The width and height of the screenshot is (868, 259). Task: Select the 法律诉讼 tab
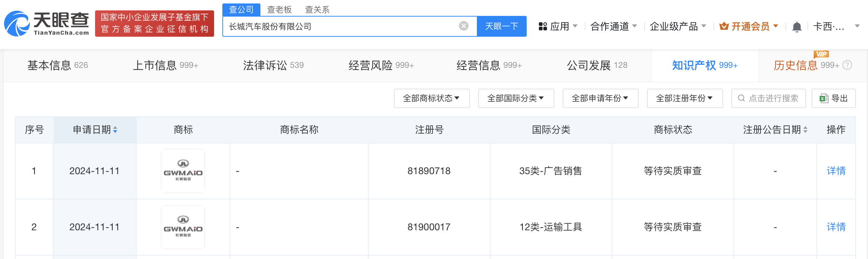273,65
